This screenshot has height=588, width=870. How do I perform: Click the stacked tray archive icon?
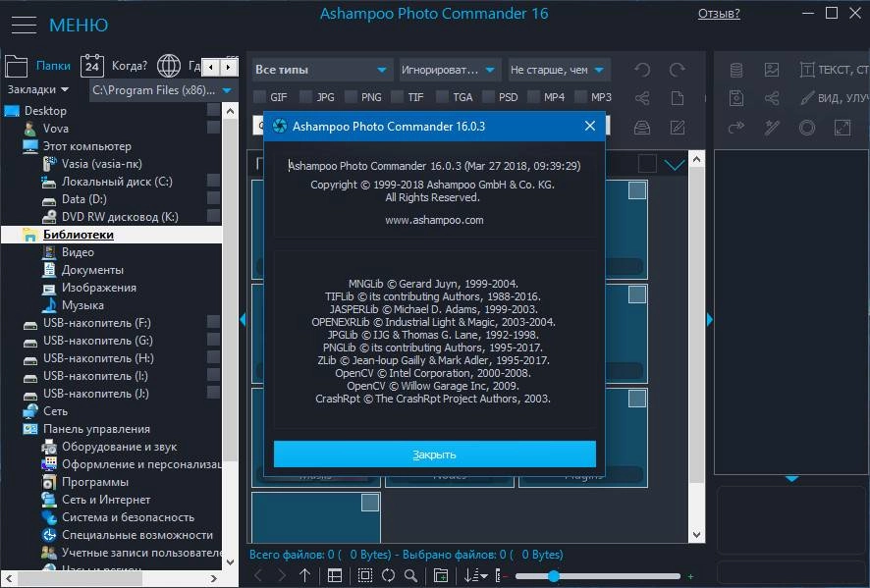642,128
